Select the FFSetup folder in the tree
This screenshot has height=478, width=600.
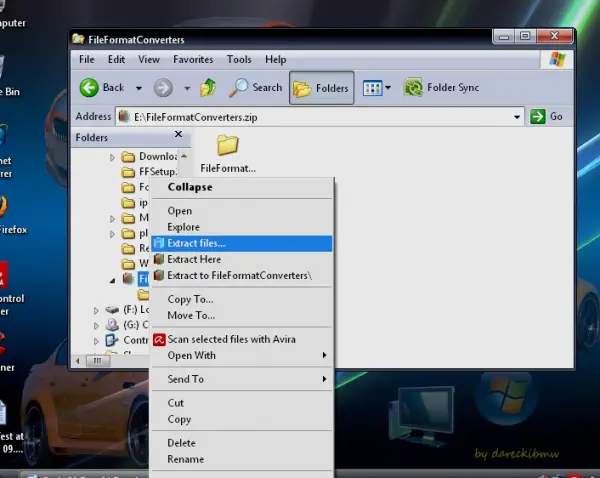point(149,172)
